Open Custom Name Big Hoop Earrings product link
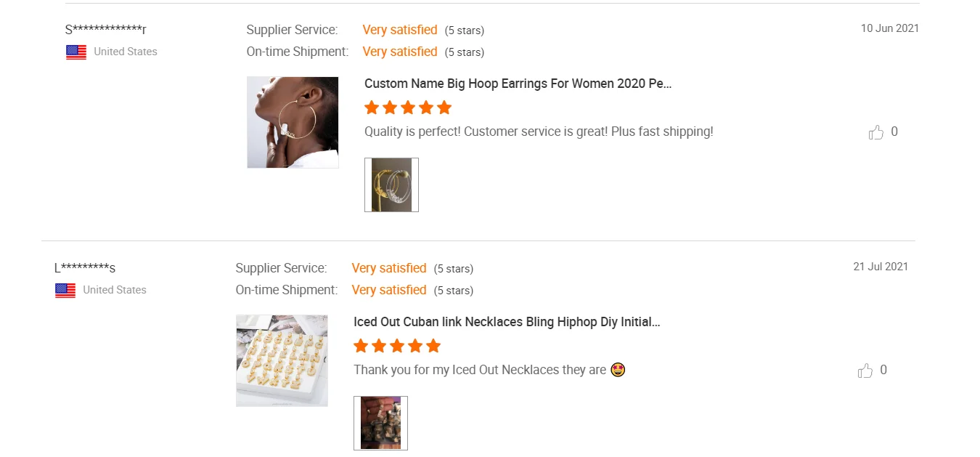 (x=518, y=84)
